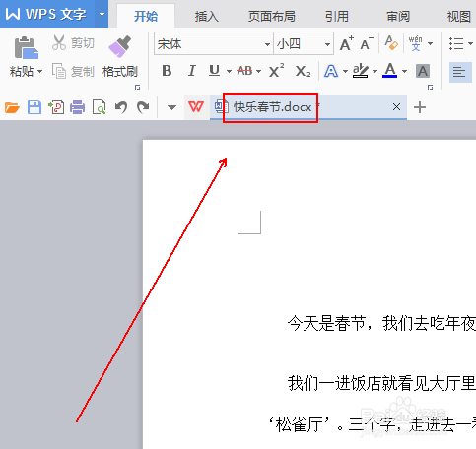Click the undo arrow icon

coord(121,107)
